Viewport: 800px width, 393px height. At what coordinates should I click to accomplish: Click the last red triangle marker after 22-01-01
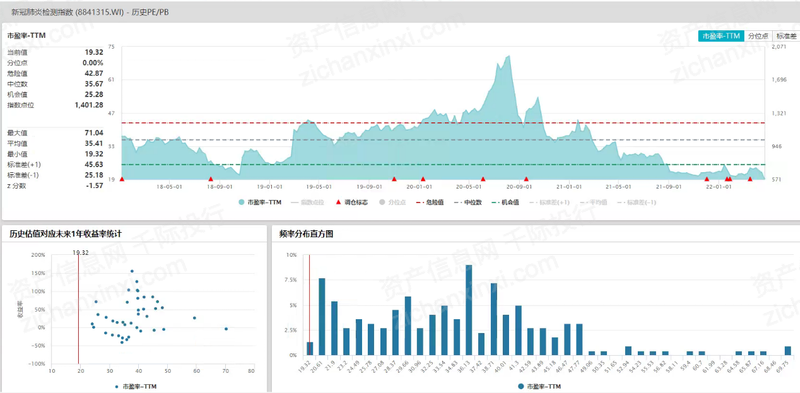pyautogui.click(x=750, y=179)
